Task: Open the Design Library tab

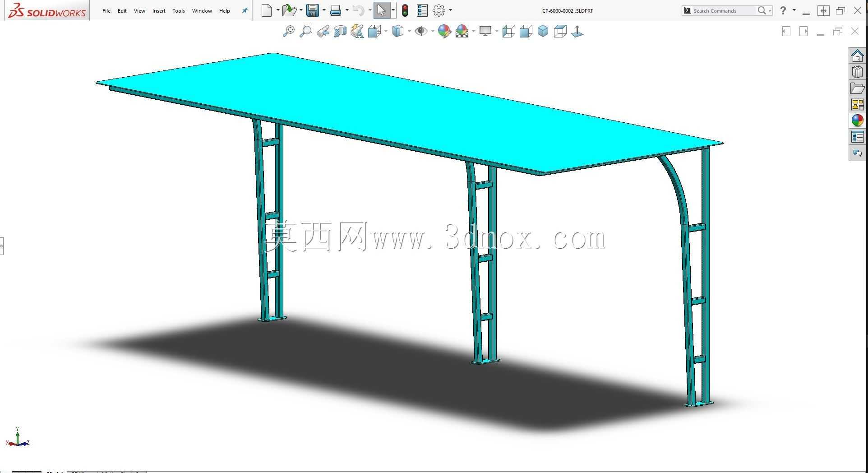Action: pyautogui.click(x=858, y=72)
